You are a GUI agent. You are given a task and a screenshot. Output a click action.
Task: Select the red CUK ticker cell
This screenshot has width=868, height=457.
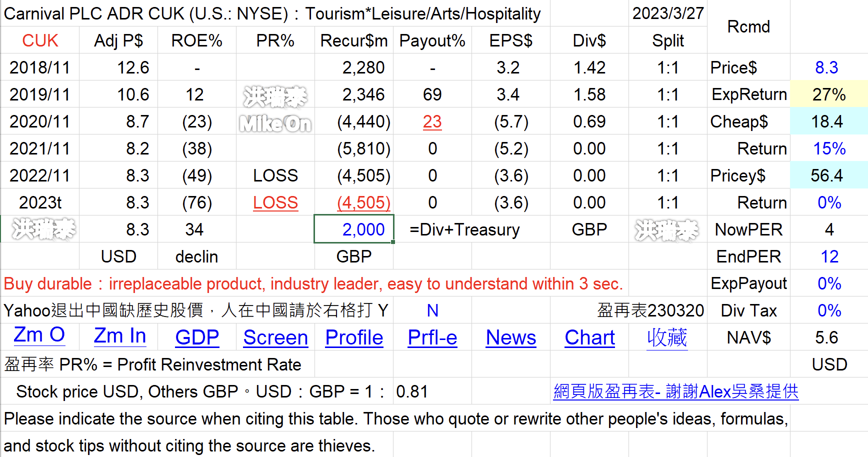40,40
